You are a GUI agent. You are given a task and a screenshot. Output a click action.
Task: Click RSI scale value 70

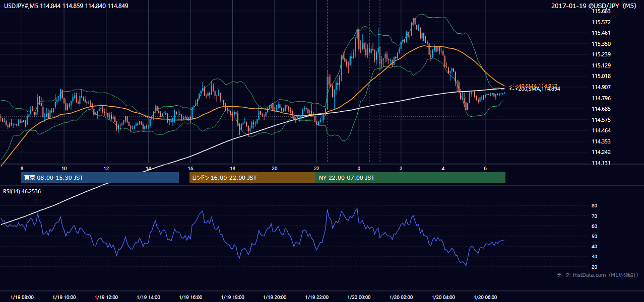[594, 216]
